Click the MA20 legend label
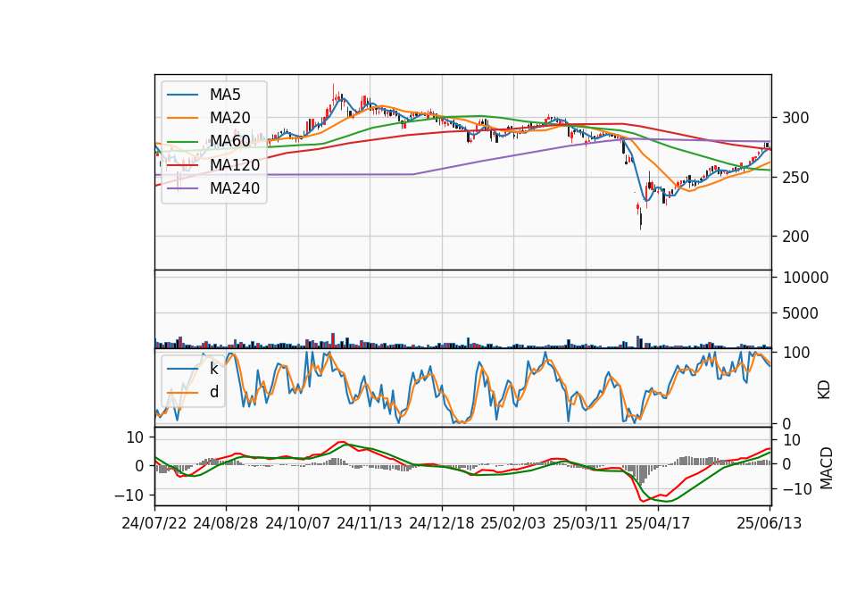This screenshot has height=616, width=857. (229, 118)
